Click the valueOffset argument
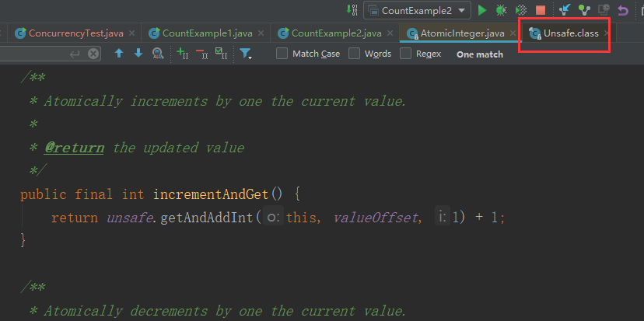This screenshot has width=644, height=321. [x=375, y=218]
